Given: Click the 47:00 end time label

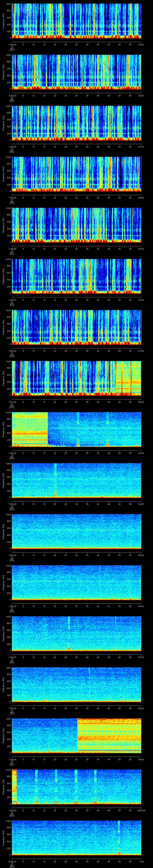Looking at the screenshot, I should click(141, 147).
